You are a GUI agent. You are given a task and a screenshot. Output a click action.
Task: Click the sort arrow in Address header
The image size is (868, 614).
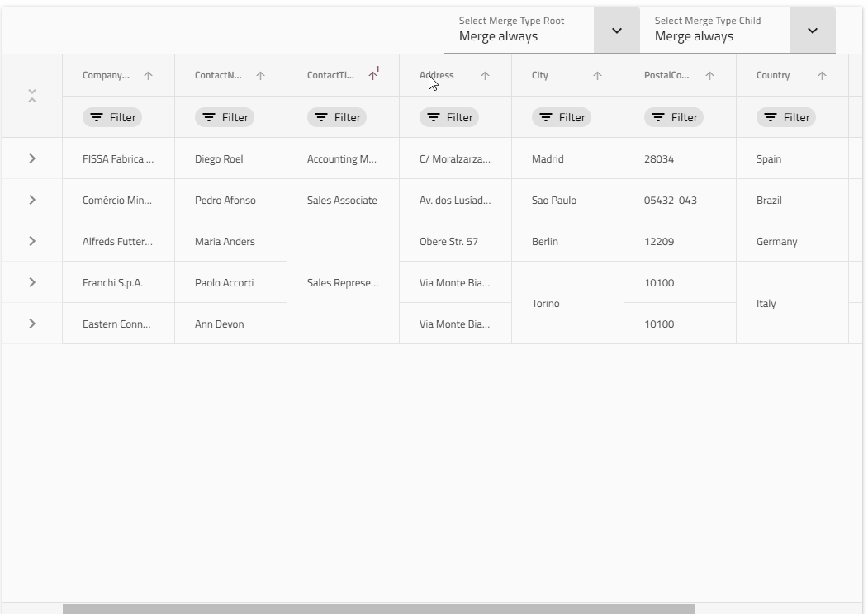tap(486, 76)
